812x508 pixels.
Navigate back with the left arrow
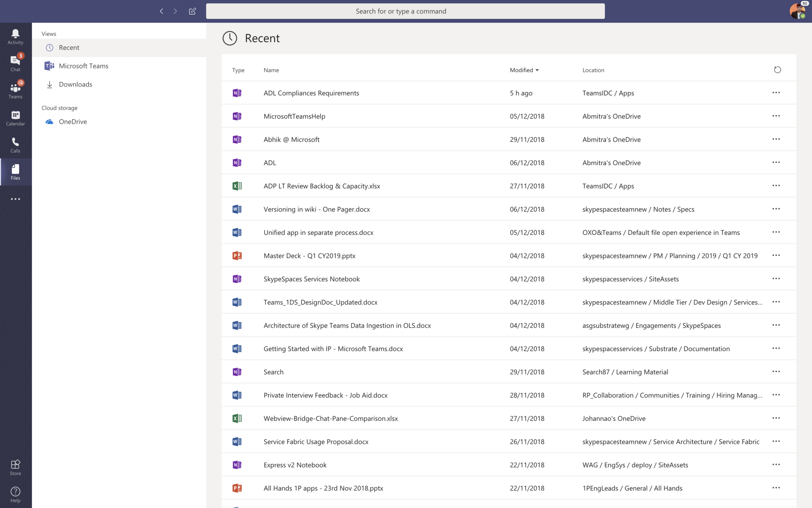pos(161,11)
